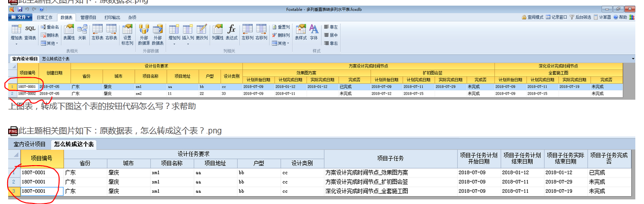Expand the arrow below 增加列

tap(174, 43)
